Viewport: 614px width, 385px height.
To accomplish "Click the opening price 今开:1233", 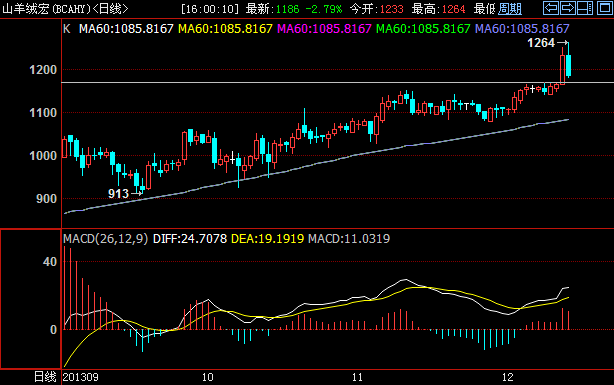I will (x=376, y=9).
